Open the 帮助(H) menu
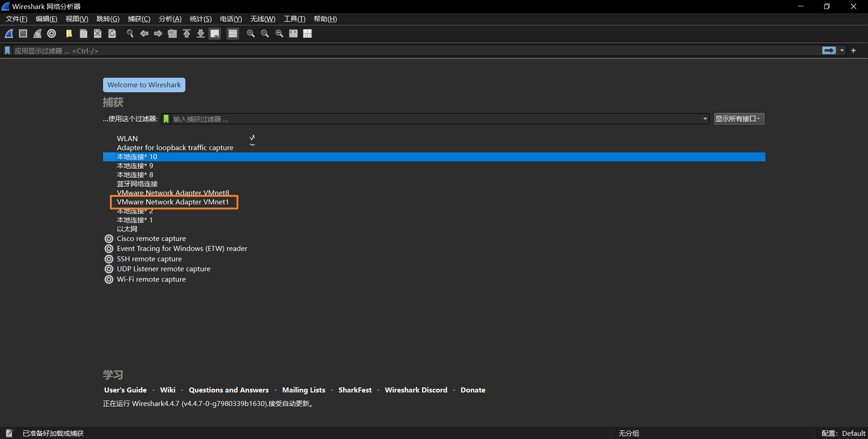 [325, 19]
